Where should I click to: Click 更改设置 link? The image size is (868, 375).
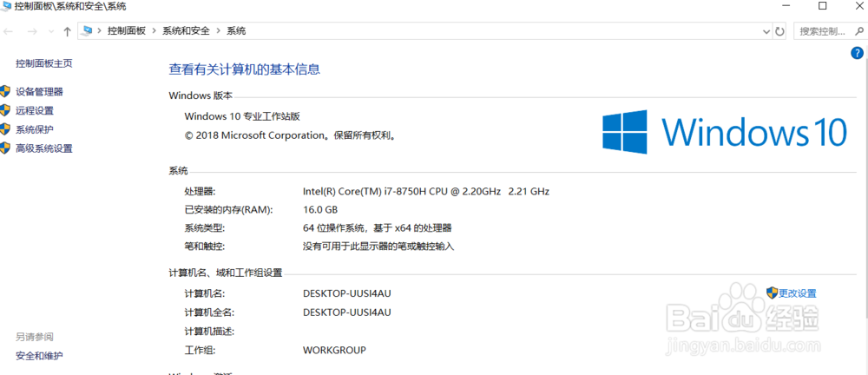[x=798, y=293]
